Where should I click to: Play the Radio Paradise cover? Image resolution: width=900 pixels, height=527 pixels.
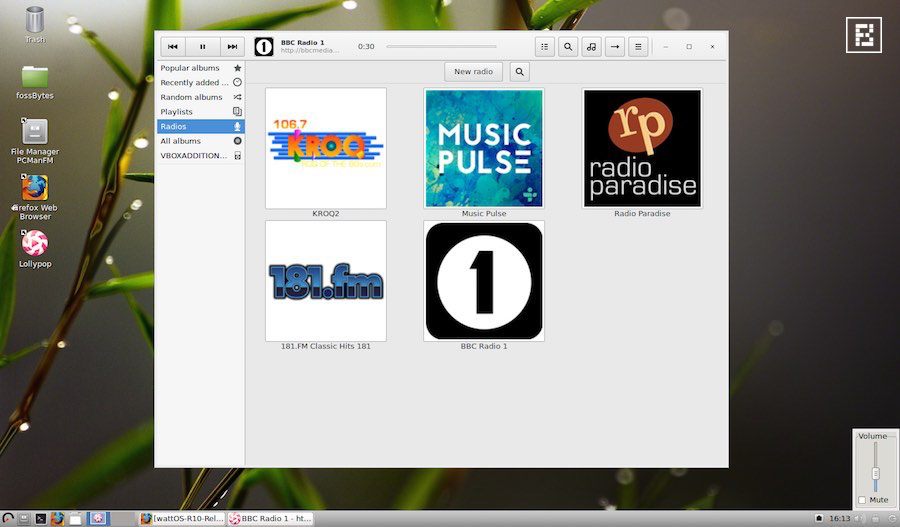click(642, 148)
